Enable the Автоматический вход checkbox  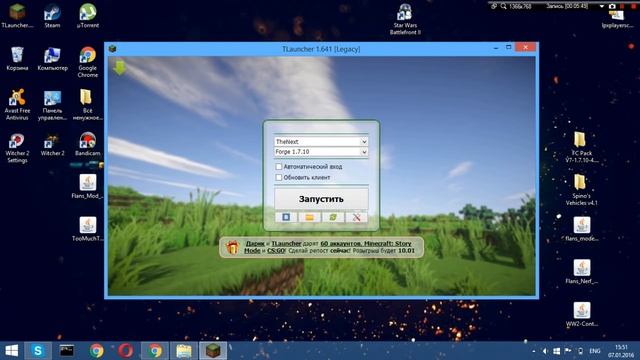(x=279, y=167)
